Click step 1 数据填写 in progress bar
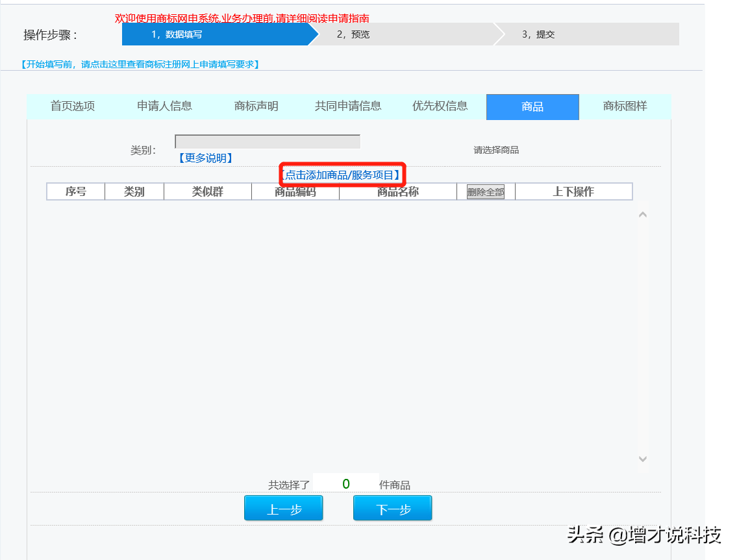The height and width of the screenshot is (560, 737). point(214,34)
